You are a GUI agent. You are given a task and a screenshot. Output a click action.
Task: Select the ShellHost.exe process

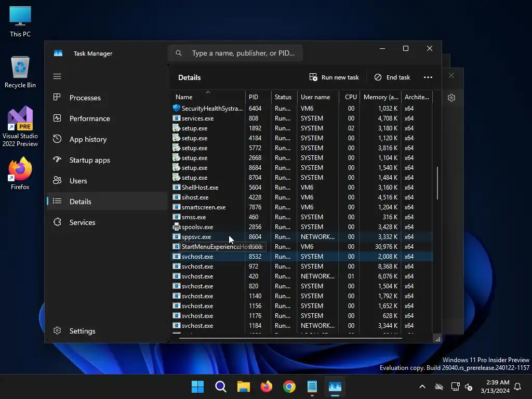tap(301, 187)
